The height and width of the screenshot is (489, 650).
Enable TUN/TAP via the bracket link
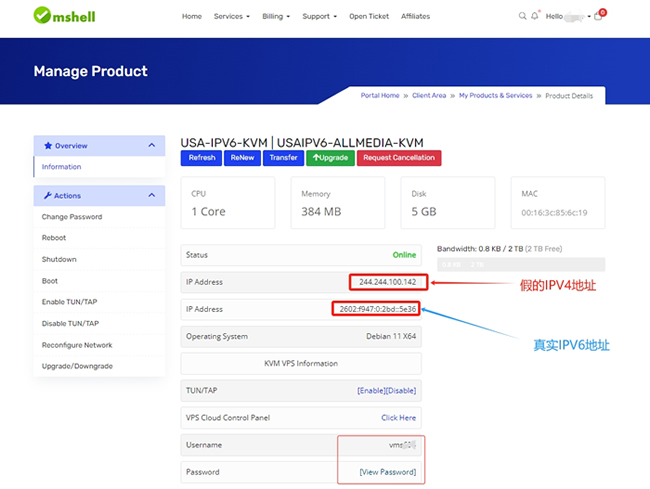(372, 390)
